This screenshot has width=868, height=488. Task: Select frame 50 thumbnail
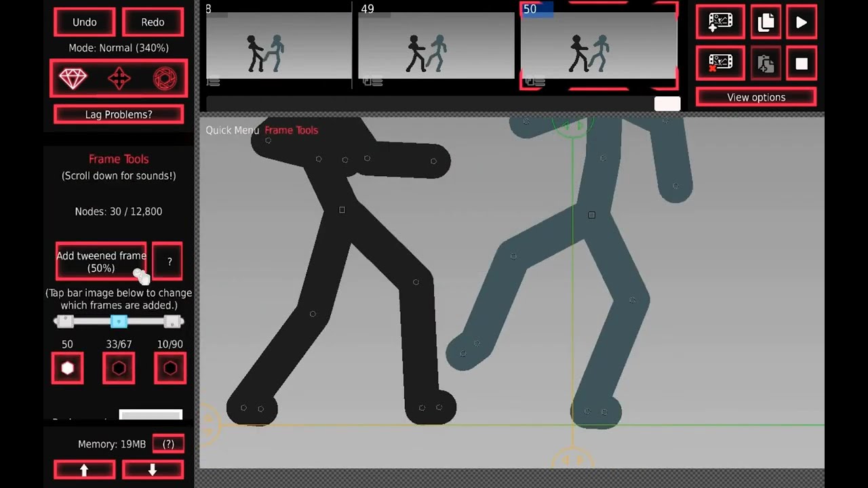coord(599,46)
